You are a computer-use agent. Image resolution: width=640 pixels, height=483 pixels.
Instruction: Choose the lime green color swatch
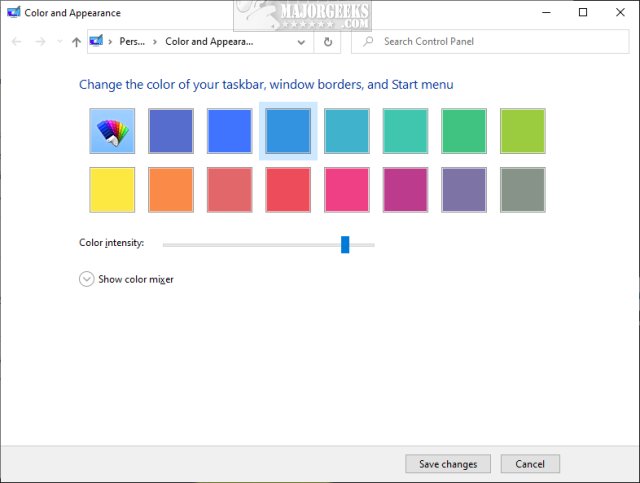pyautogui.click(x=523, y=131)
